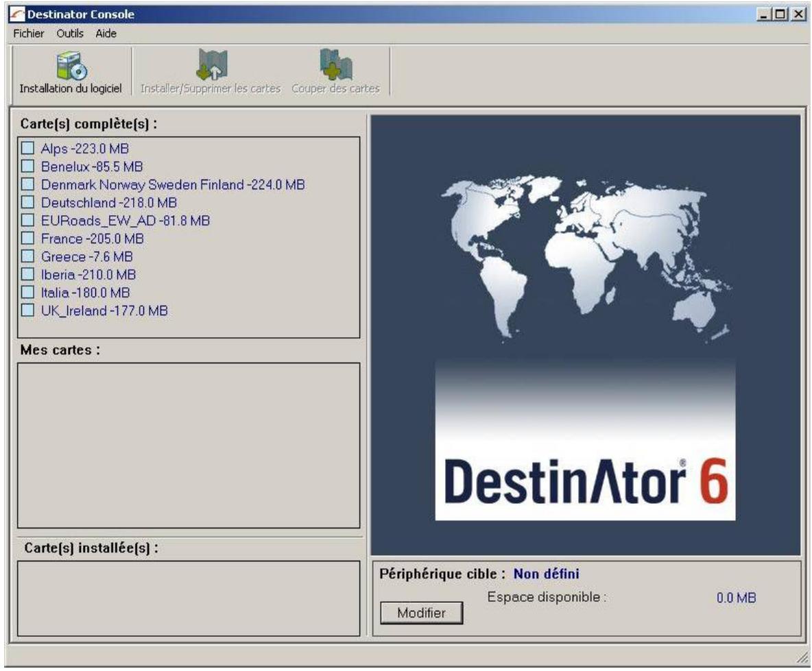
Task: Select 'Deutschland -218.0 MB' entry text
Action: click(x=109, y=202)
